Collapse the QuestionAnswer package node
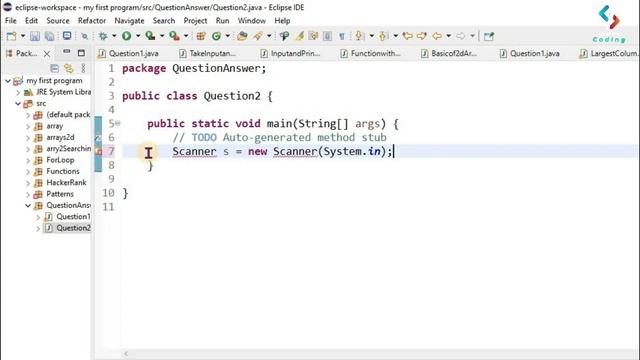Screen dimensions: 640x360 28,205
